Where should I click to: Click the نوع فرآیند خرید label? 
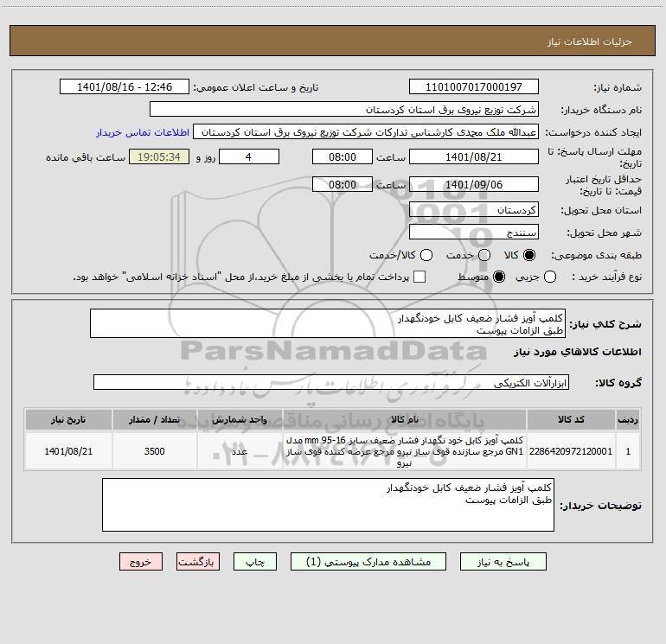click(x=606, y=277)
